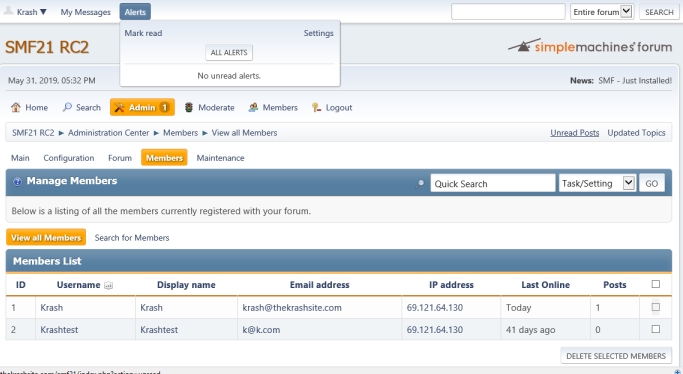Click the SMF21 RC2 breadcrumb link

pyautogui.click(x=33, y=133)
